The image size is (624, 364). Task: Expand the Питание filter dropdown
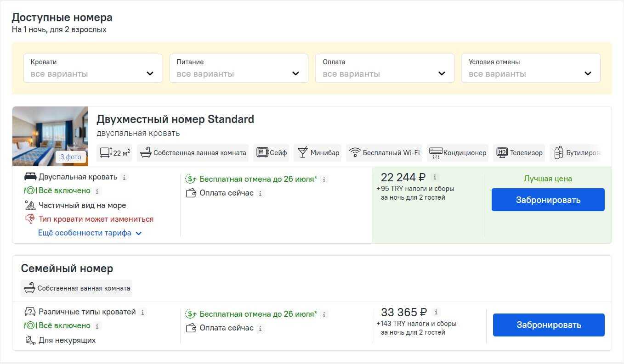click(x=238, y=68)
